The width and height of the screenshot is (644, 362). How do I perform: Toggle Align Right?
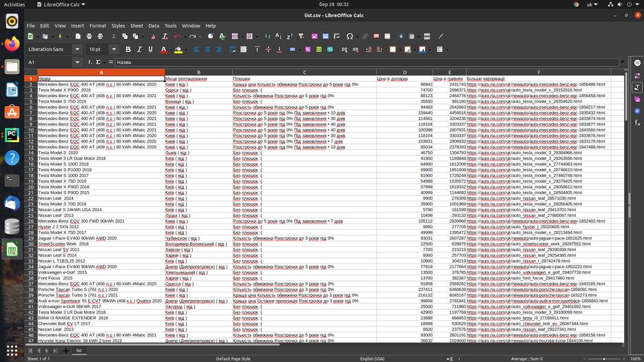(218, 50)
